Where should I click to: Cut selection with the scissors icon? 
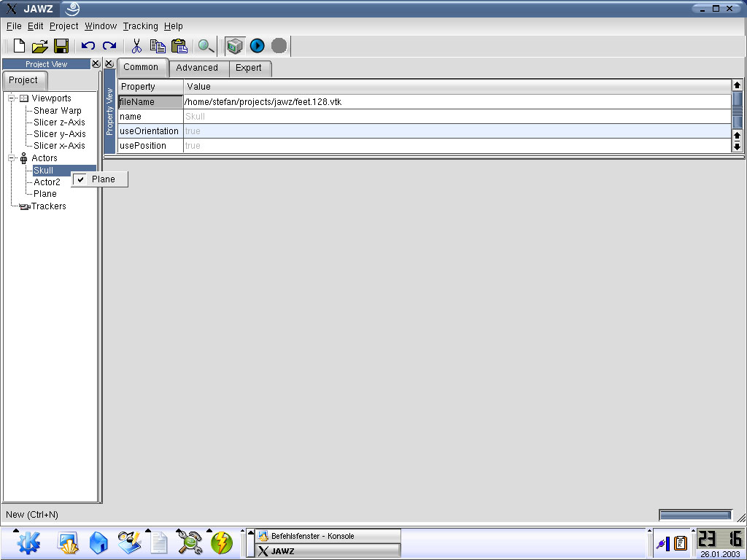[x=136, y=46]
